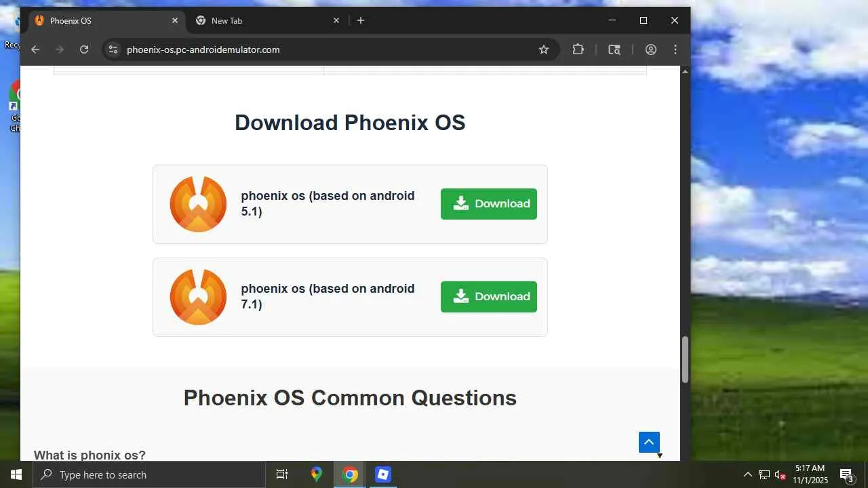The image size is (868, 488).
Task: View site information icon in address bar
Action: point(113,49)
